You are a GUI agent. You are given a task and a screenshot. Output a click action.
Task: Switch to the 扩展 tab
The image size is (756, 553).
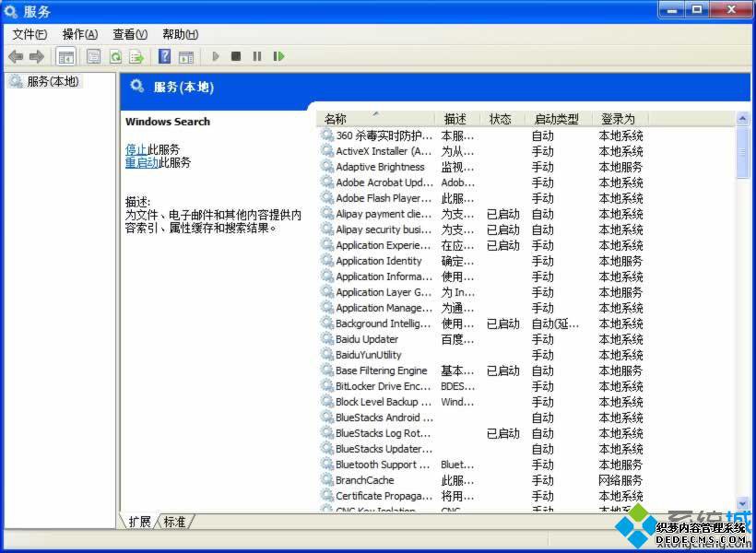139,522
